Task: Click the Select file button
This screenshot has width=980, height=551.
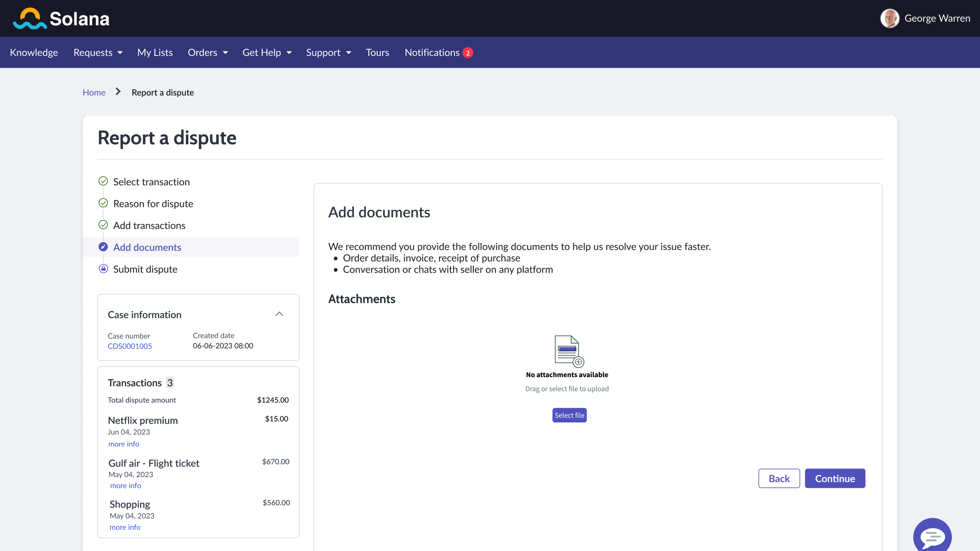Action: [569, 415]
